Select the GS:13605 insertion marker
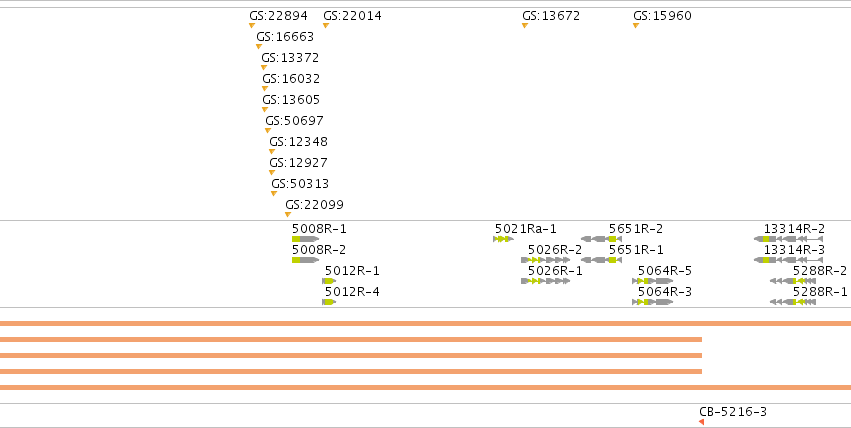The width and height of the screenshot is (851, 428). pyautogui.click(x=265, y=110)
